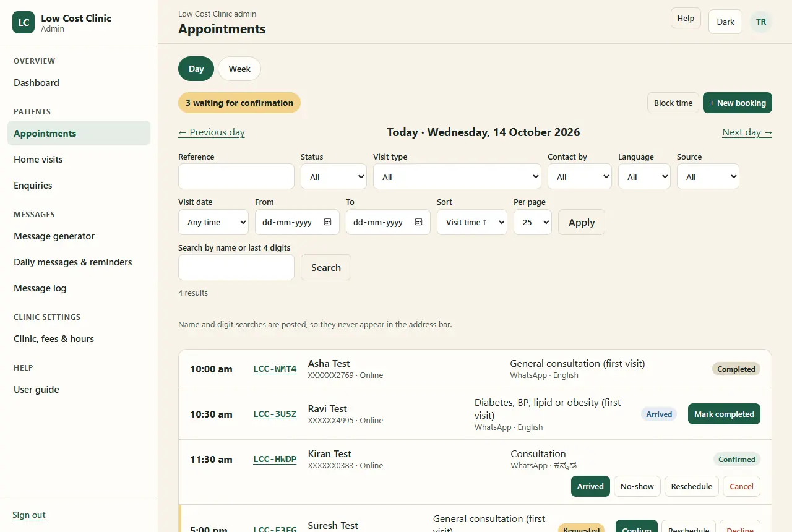Toggle Dark theme
This screenshot has width=792, height=532.
click(725, 22)
